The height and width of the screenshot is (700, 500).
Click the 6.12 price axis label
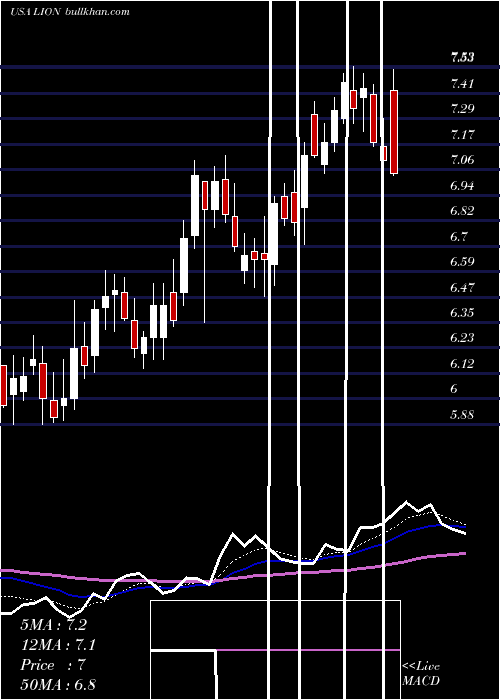click(462, 364)
